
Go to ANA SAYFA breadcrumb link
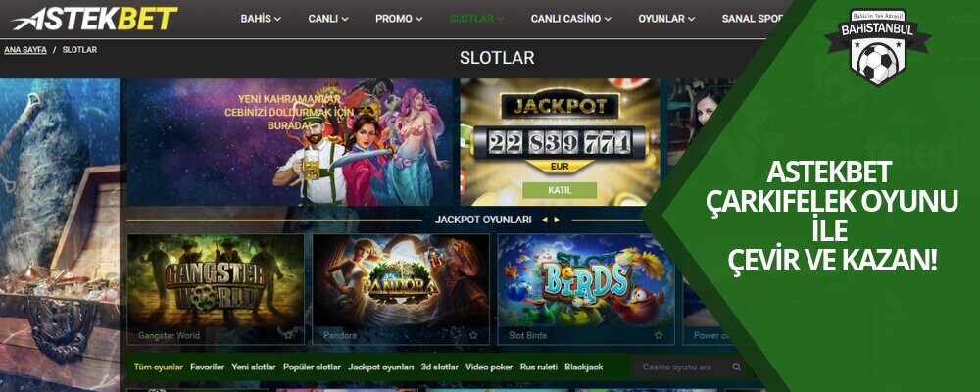click(x=25, y=49)
